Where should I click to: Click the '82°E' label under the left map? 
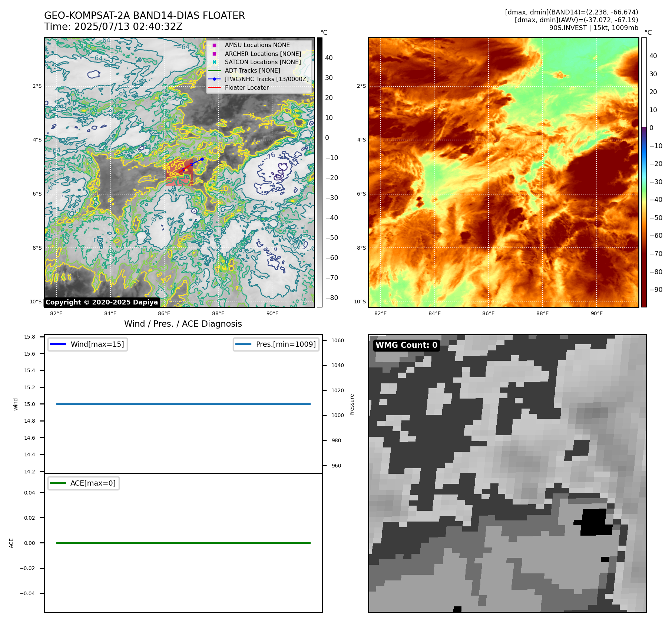pos(56,313)
